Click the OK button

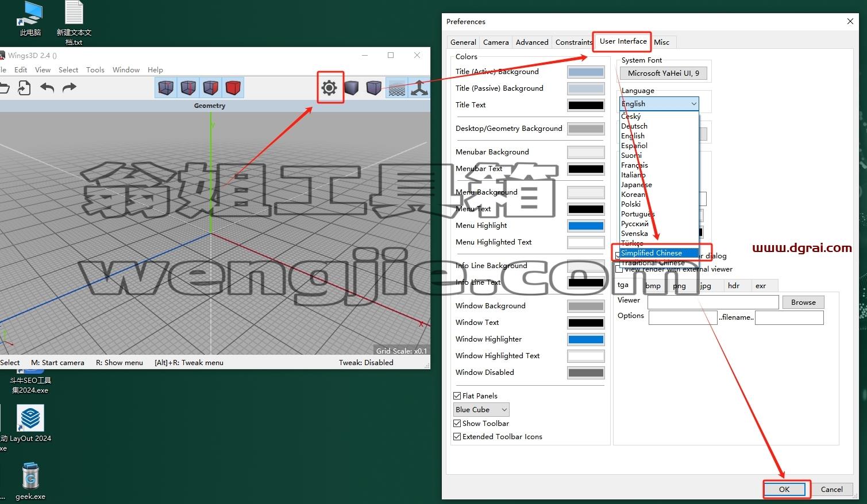pos(784,489)
